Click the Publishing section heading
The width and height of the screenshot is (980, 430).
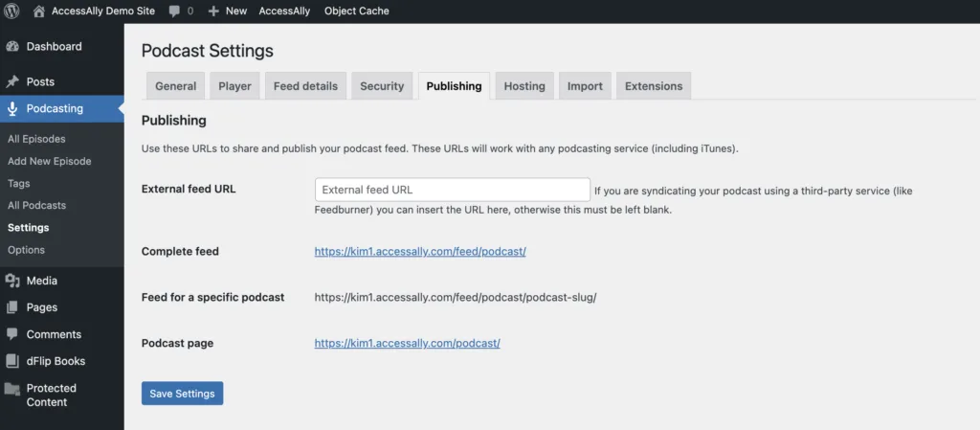[x=174, y=120]
